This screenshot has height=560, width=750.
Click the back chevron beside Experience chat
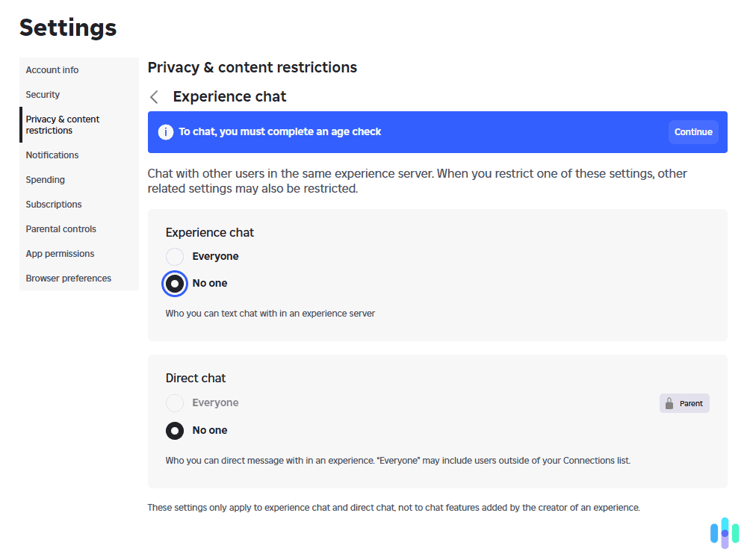pos(155,97)
